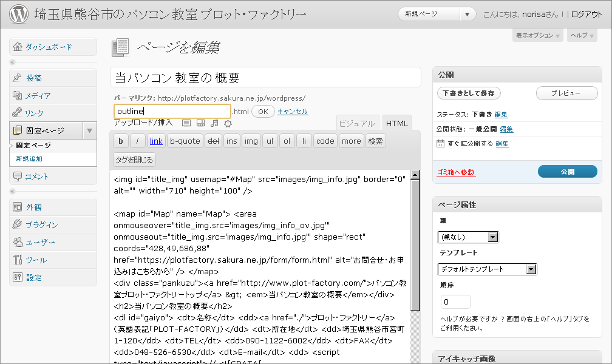The height and width of the screenshot is (364, 612).
Task: Open the 親 (親なし) dropdown
Action: click(468, 237)
